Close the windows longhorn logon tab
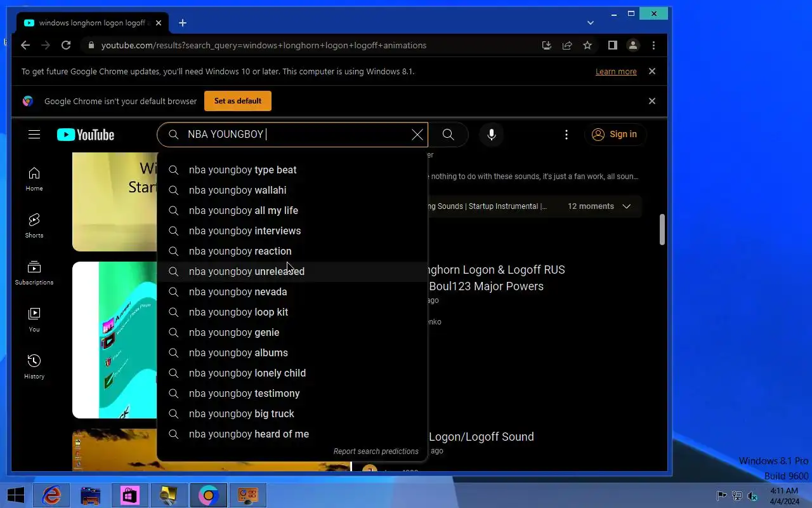 point(159,23)
